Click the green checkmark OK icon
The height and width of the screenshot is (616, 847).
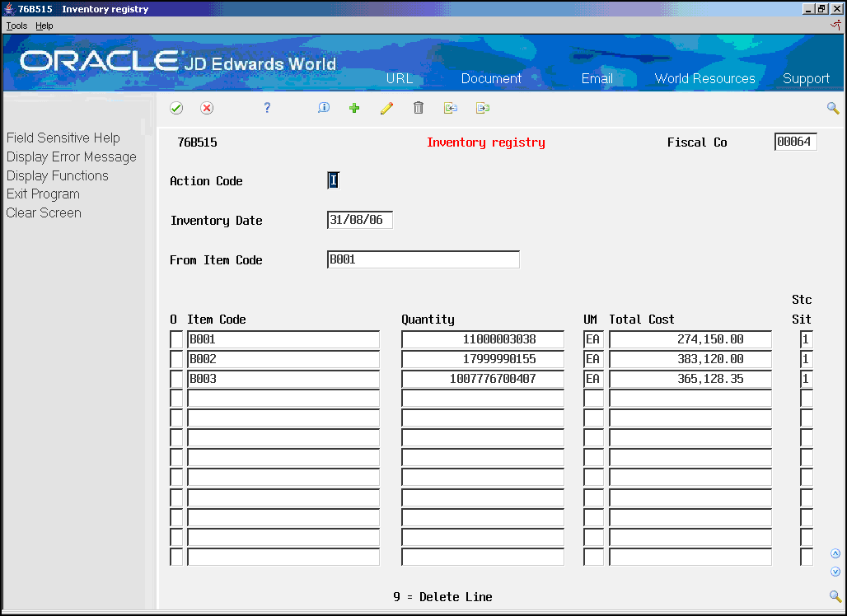[x=176, y=108]
